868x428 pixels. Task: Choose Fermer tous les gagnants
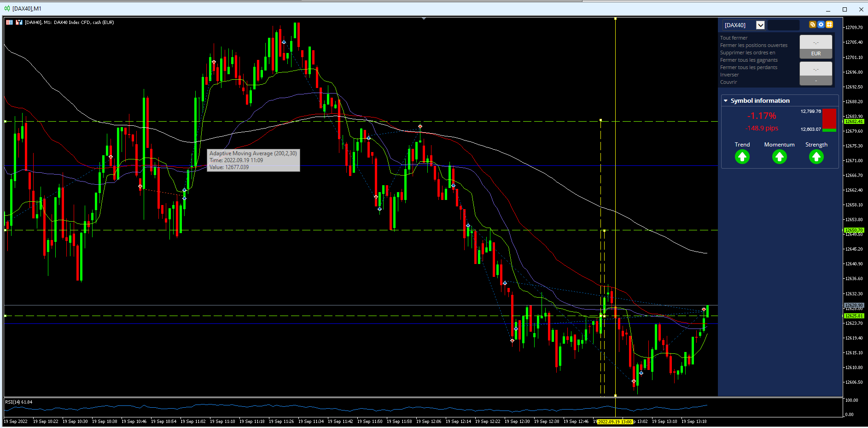tap(749, 60)
